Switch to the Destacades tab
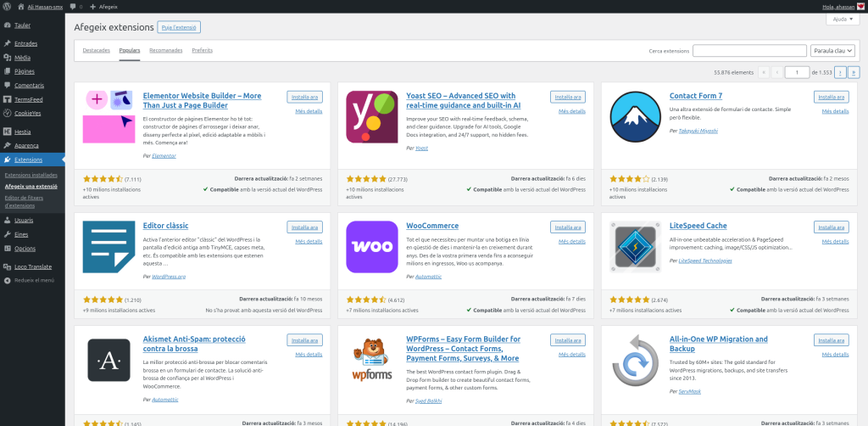The height and width of the screenshot is (426, 868). 96,51
